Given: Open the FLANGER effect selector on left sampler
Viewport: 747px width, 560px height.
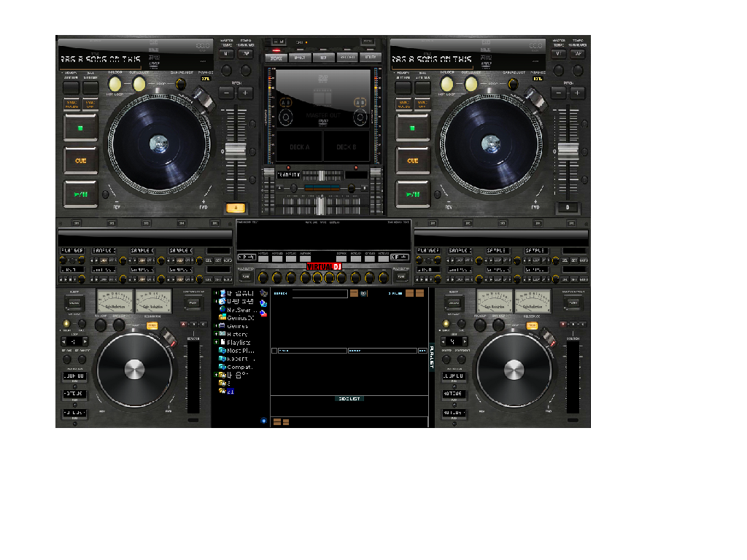Looking at the screenshot, I should click(x=72, y=251).
